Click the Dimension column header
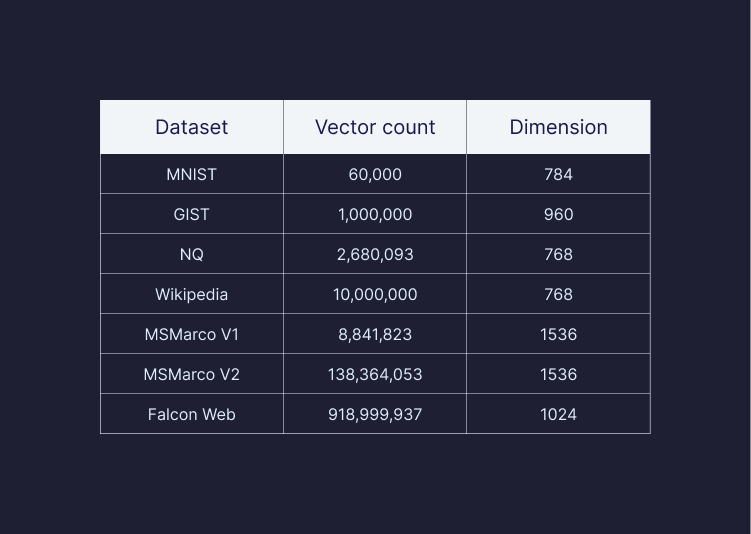The image size is (751, 534). click(x=558, y=127)
